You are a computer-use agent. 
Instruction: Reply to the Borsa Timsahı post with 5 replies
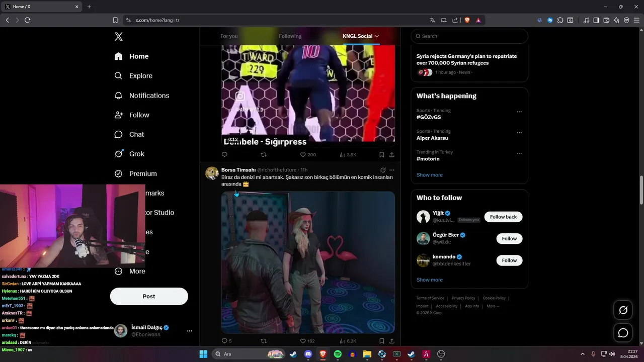coord(226,341)
